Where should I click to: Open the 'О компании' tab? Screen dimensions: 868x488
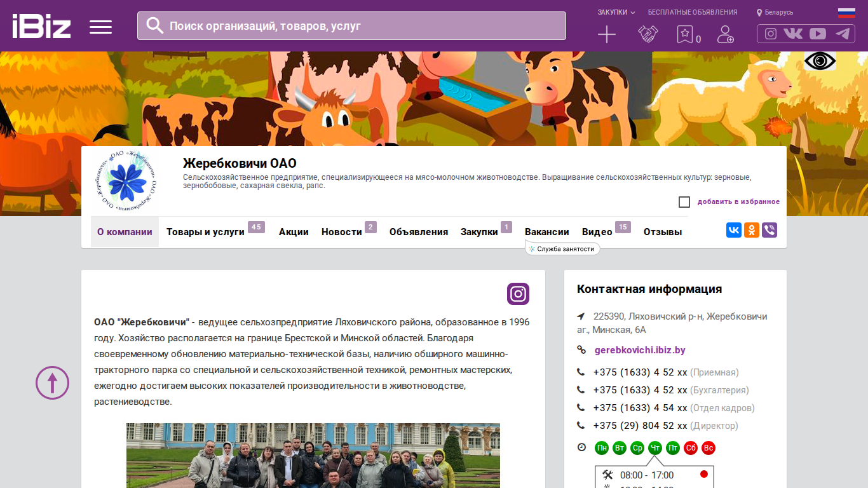pos(125,232)
